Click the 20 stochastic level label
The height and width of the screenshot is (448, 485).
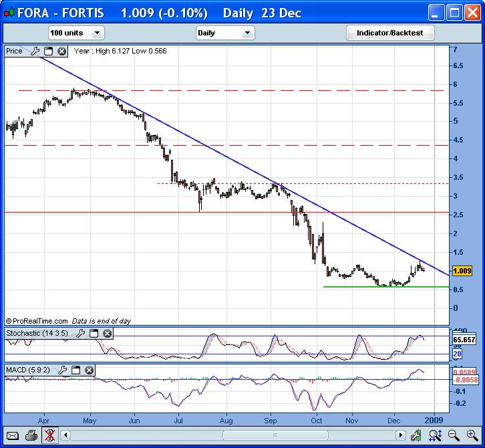457,354
